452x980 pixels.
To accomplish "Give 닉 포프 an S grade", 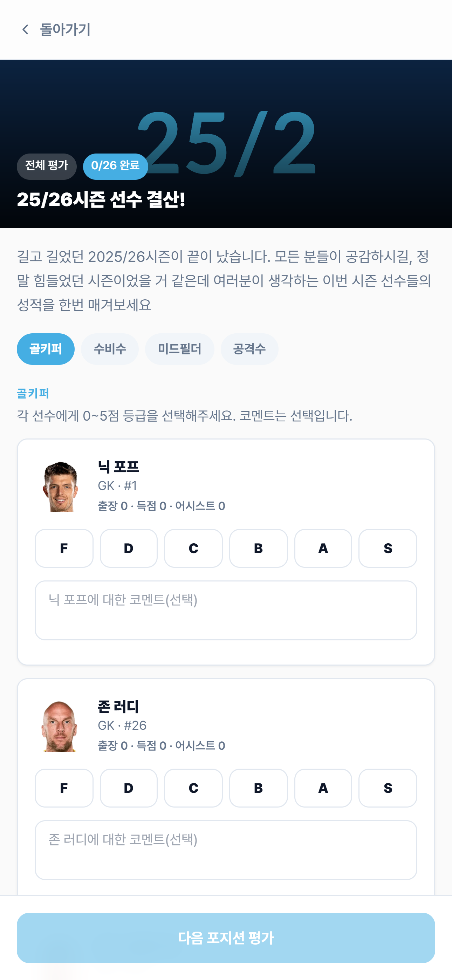I will [388, 548].
